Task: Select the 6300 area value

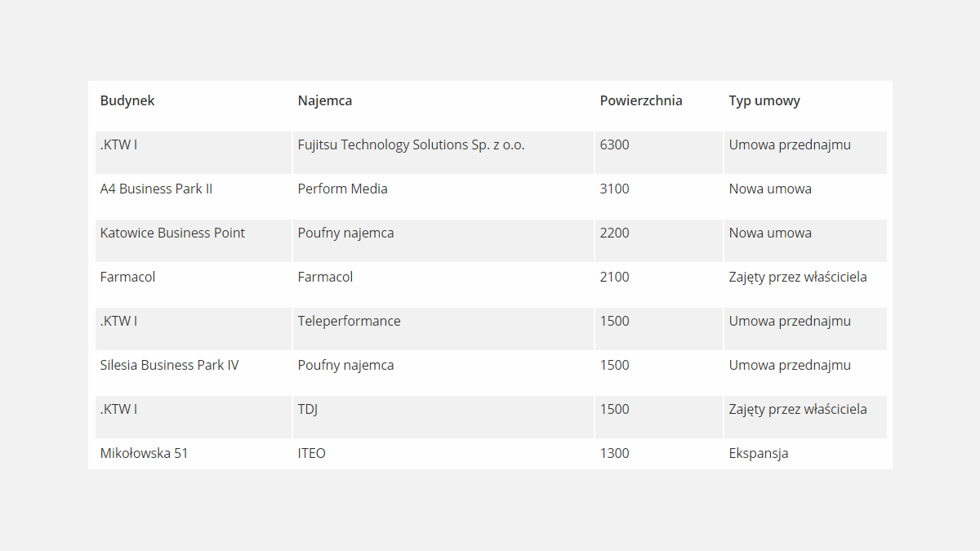Action: [614, 145]
